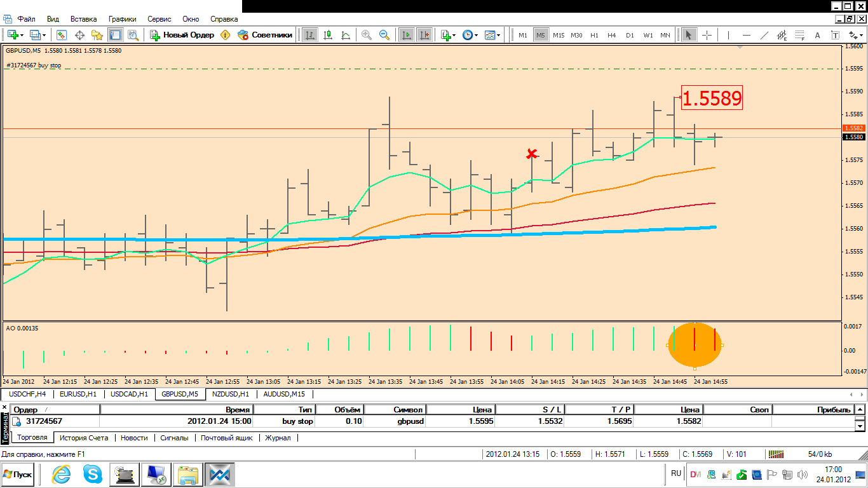Select order row 31724567
868x488 pixels.
433,421
